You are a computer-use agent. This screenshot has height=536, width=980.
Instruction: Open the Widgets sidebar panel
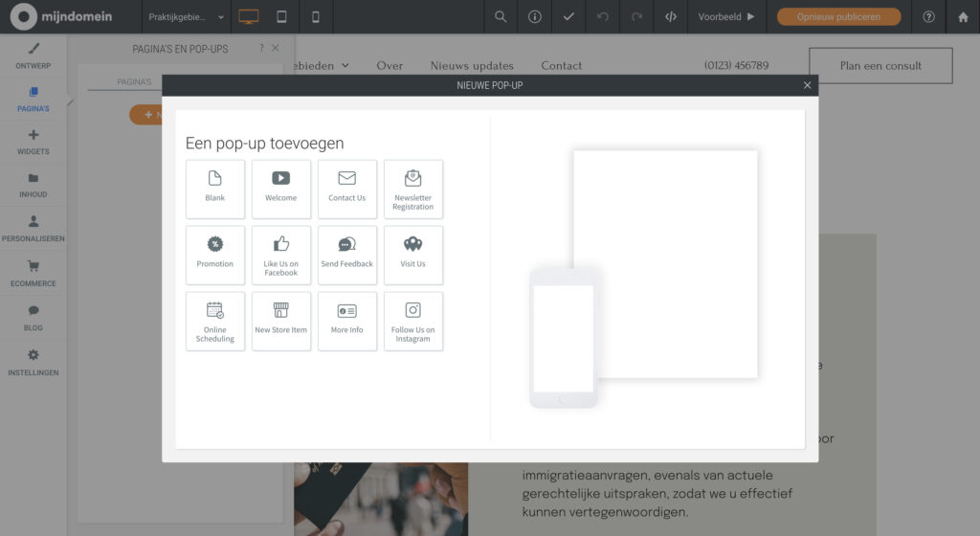click(x=33, y=142)
